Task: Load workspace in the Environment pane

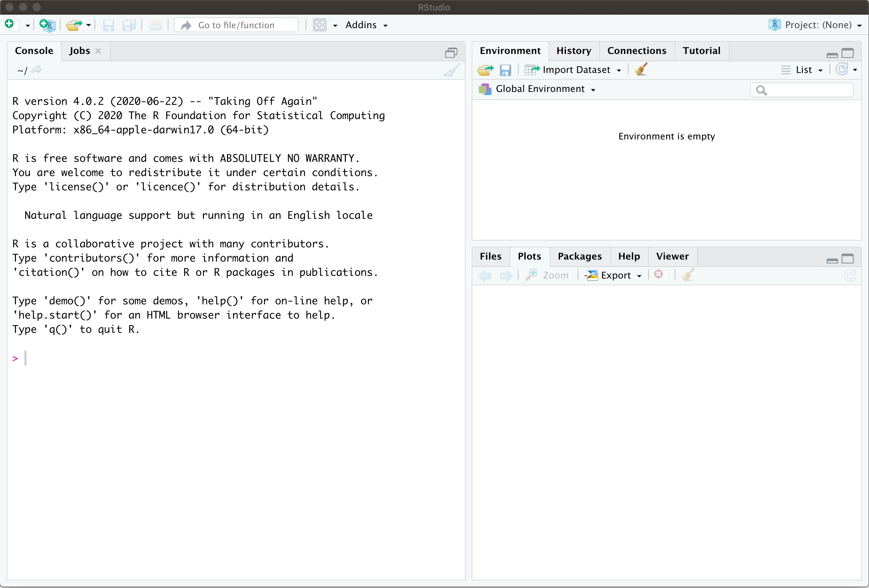Action: (x=485, y=70)
